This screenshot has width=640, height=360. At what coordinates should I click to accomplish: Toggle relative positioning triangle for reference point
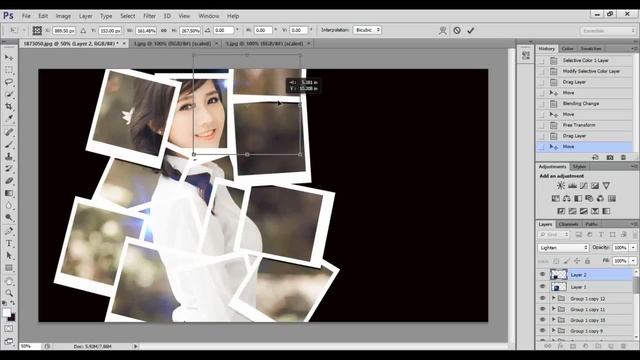coord(83,30)
